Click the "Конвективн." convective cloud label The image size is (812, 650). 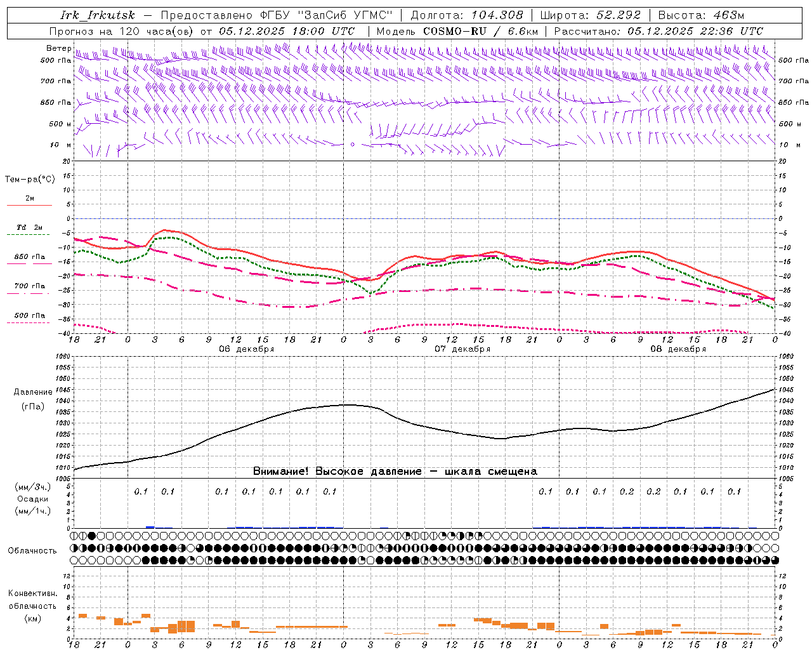pyautogui.click(x=32, y=594)
